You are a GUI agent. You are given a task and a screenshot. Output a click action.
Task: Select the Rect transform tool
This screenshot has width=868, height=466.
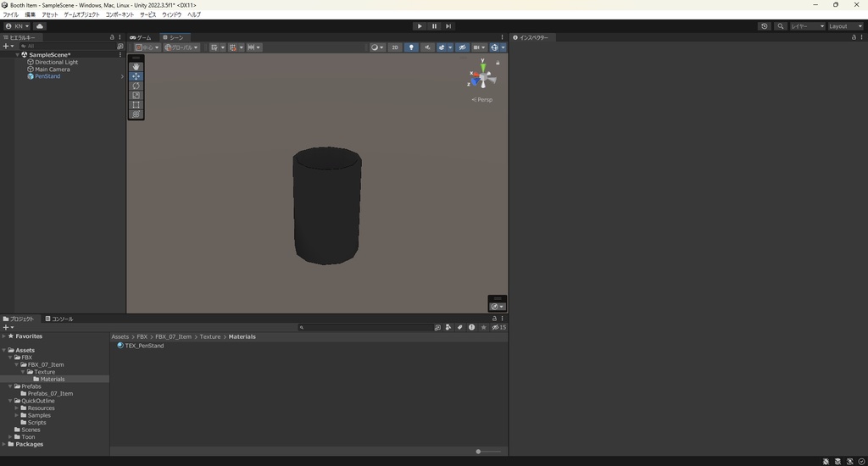(136, 105)
